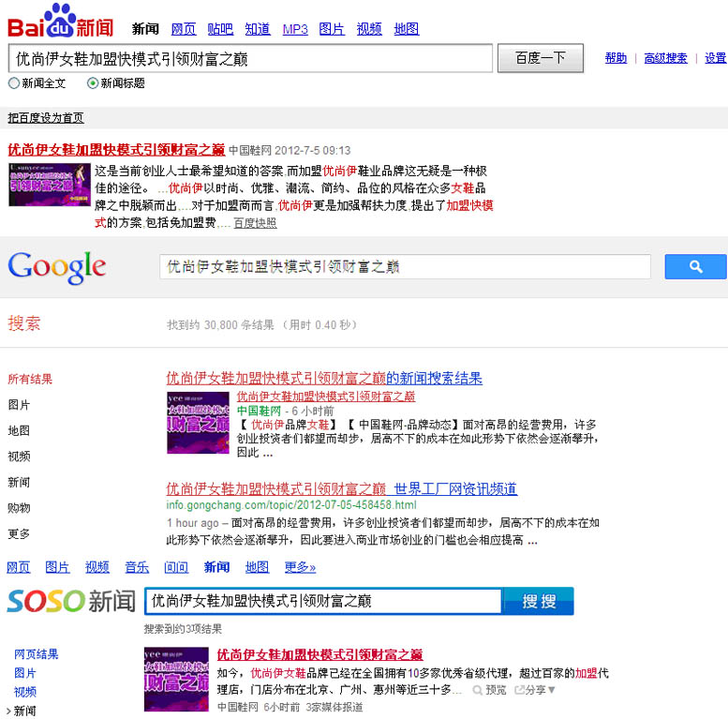Image resolution: width=728 pixels, height=719 pixels.
Task: Switch to the Baidu 贴吧 tab
Action: click(x=220, y=29)
